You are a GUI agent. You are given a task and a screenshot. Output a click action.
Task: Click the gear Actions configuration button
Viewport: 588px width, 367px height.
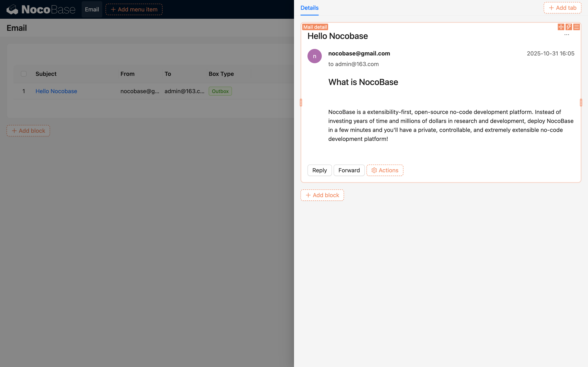coord(385,170)
